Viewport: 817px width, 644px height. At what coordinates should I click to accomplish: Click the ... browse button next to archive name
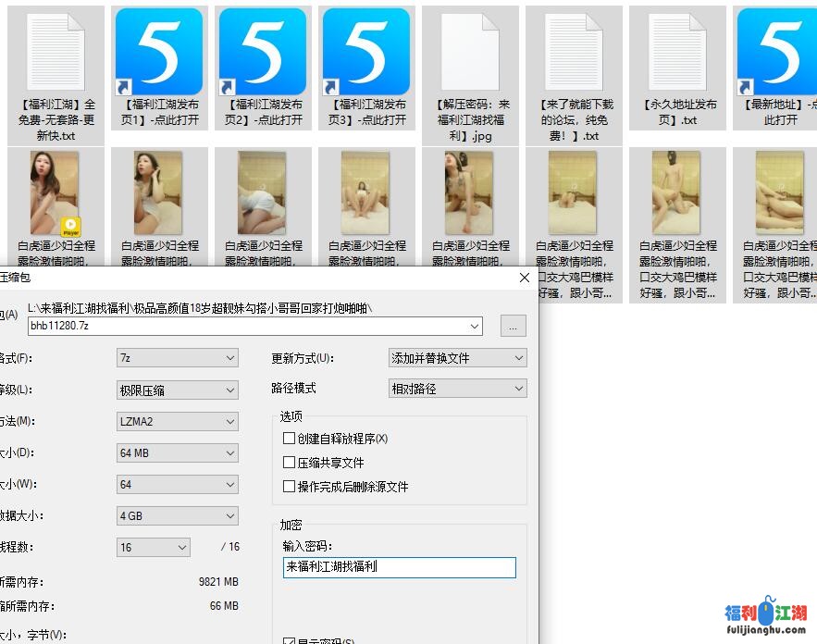[x=514, y=326]
